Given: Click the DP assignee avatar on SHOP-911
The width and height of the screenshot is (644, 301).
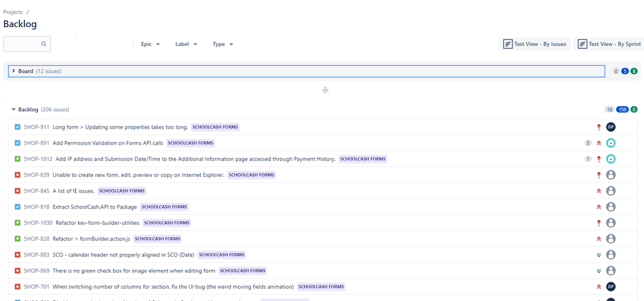Looking at the screenshot, I should 610,127.
